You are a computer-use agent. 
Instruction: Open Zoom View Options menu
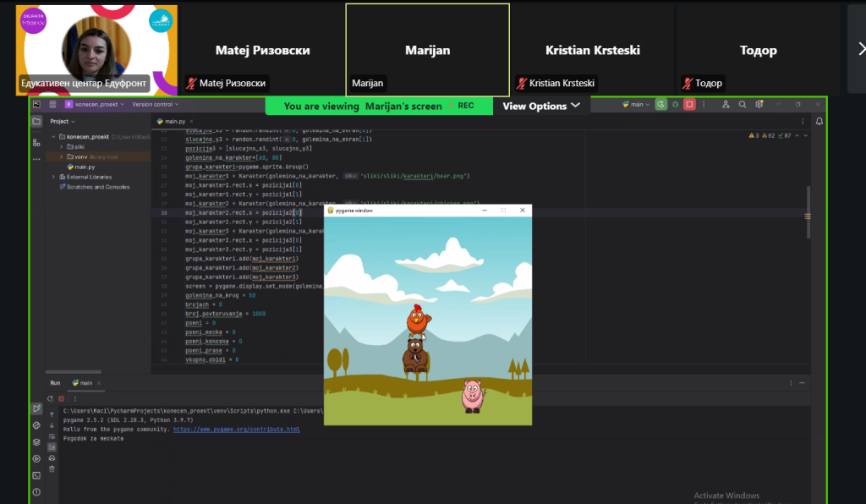click(x=541, y=106)
